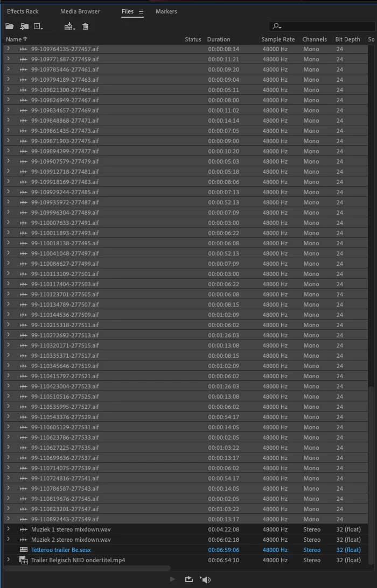Click the preview Play button
The width and height of the screenshot is (377, 588).
tap(173, 579)
